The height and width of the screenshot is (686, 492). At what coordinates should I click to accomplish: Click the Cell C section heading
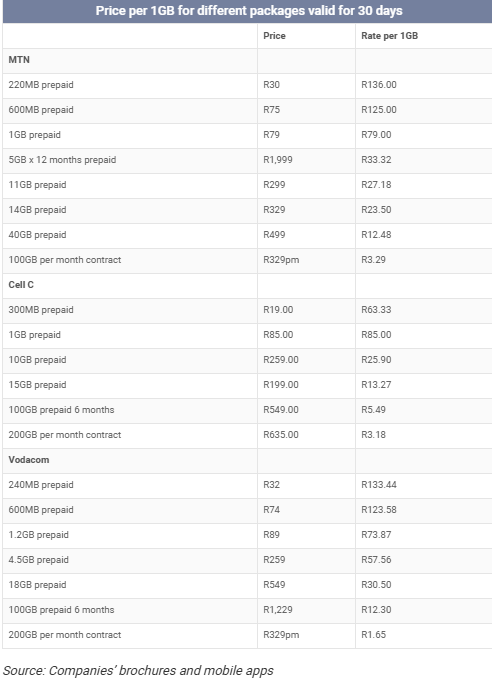21,285
